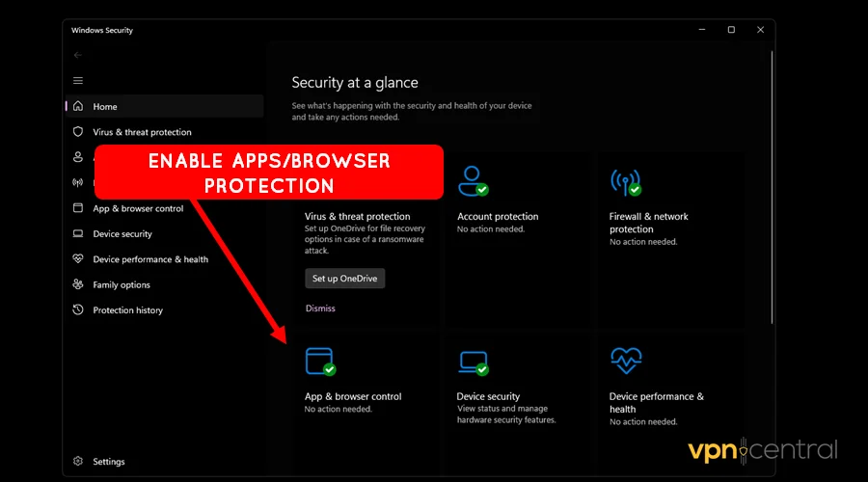868x482 pixels.
Task: Open Device security tile icon
Action: (x=474, y=362)
